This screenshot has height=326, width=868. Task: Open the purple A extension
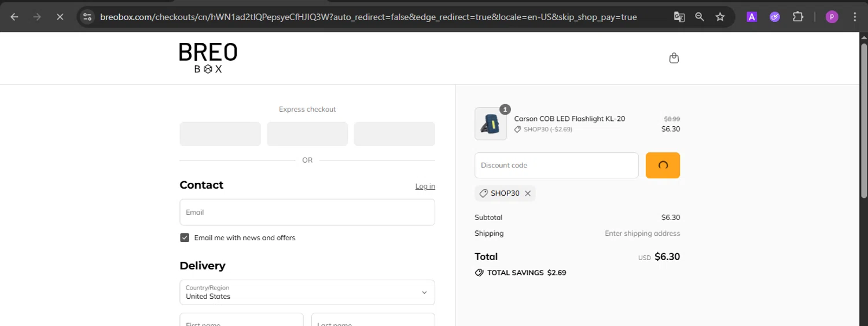(x=752, y=17)
